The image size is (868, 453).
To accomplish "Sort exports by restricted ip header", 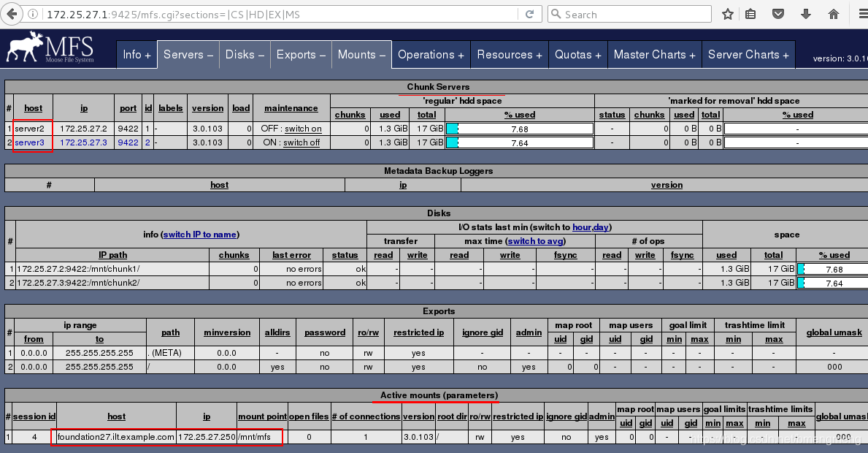I will [x=418, y=332].
